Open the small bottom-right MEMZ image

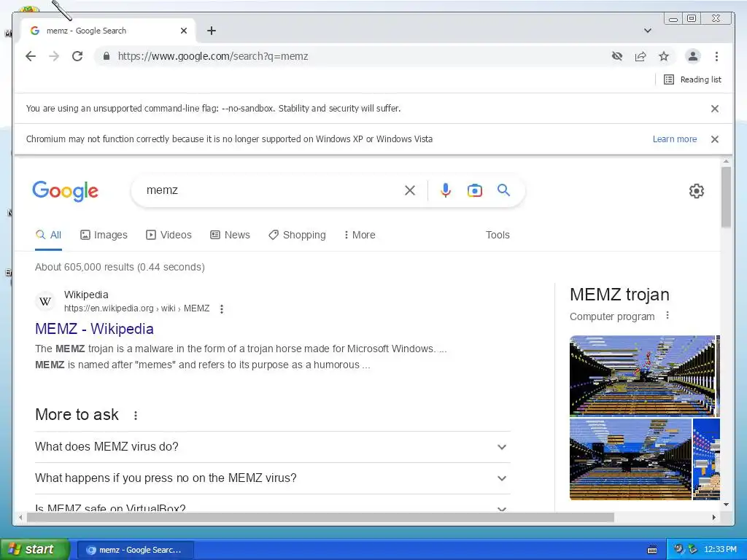tap(706, 459)
